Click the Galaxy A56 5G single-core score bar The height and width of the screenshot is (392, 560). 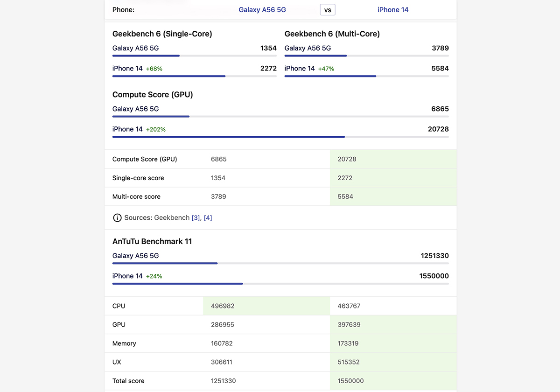[x=195, y=56]
